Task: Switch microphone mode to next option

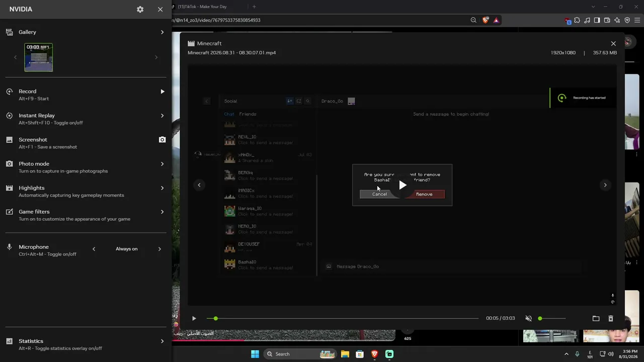Action: 159,249
